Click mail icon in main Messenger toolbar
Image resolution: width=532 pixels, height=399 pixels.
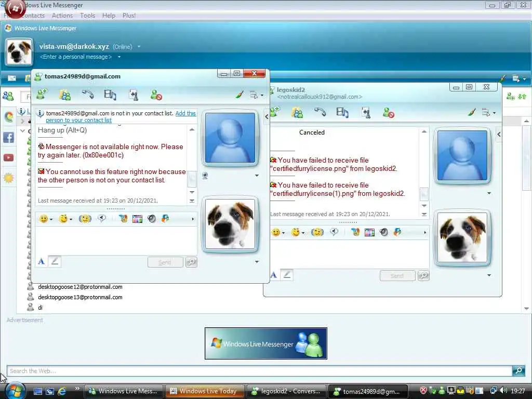tap(11, 78)
